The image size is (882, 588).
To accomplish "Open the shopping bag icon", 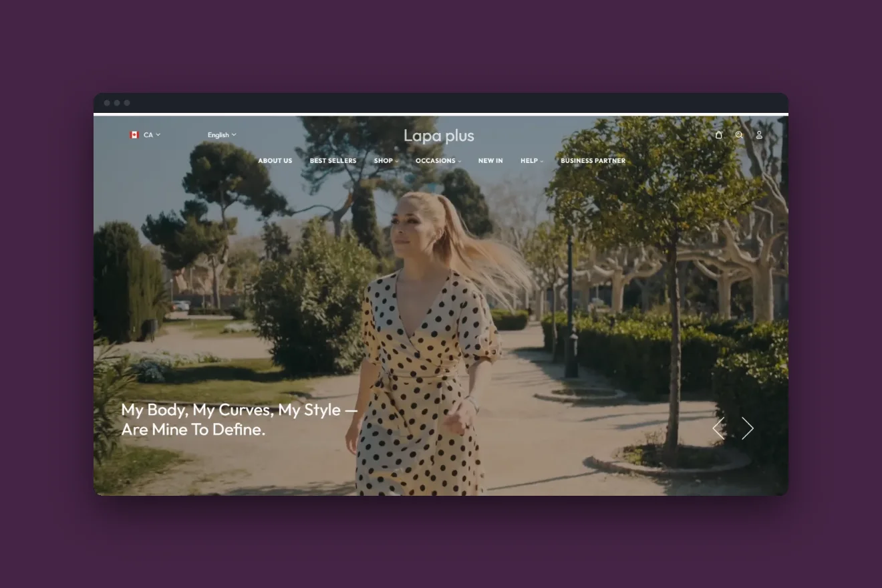I will 719,134.
